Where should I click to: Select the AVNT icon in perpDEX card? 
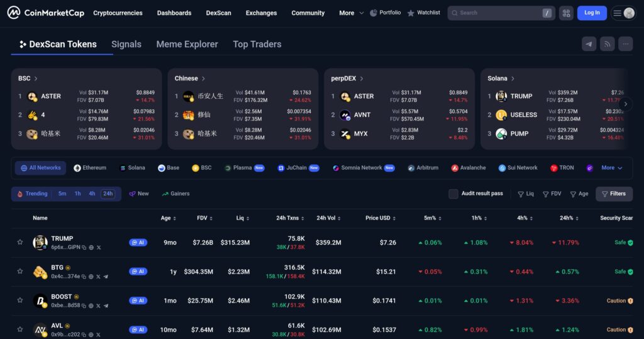point(345,115)
